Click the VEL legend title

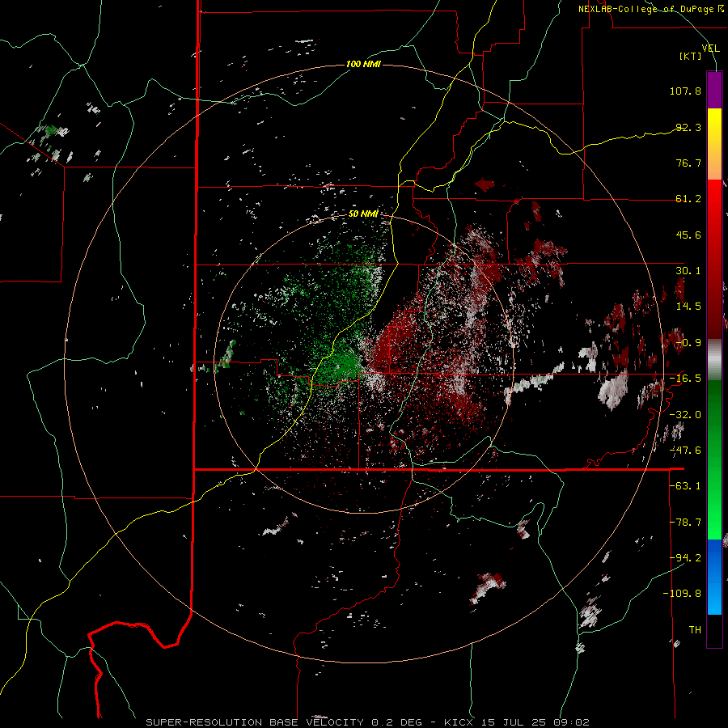pos(710,48)
